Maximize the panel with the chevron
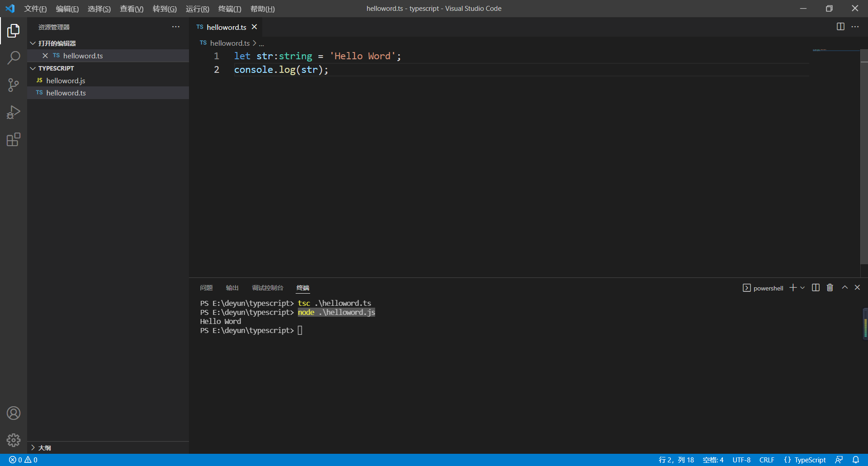This screenshot has width=868, height=466. pyautogui.click(x=844, y=288)
